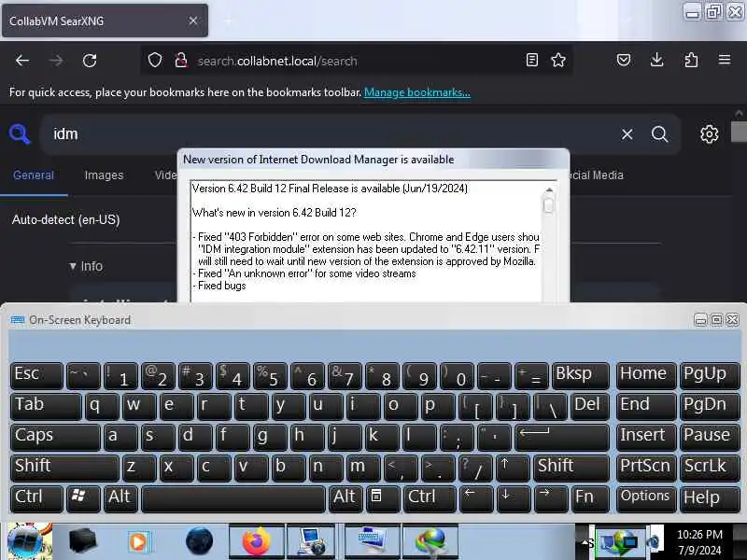Open the extensions puzzle icon
The height and width of the screenshot is (560, 747).
point(691,60)
